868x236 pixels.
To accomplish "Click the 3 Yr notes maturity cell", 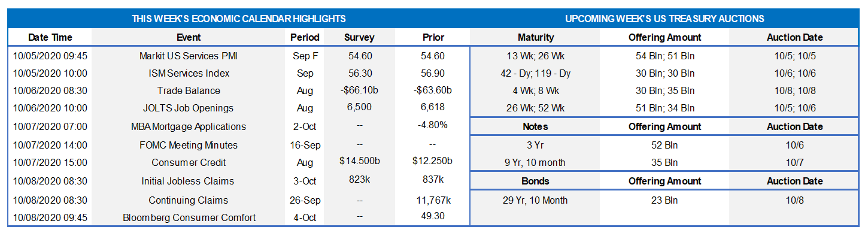I will click(x=536, y=145).
